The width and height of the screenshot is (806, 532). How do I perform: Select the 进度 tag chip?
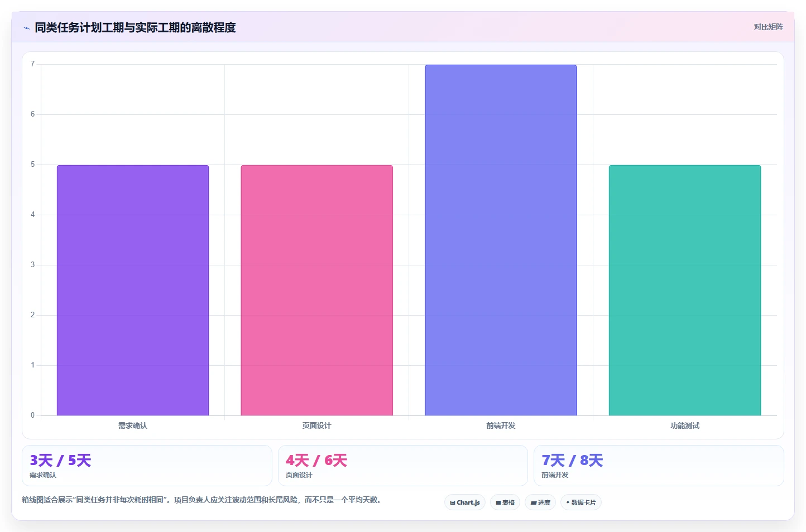pos(540,502)
